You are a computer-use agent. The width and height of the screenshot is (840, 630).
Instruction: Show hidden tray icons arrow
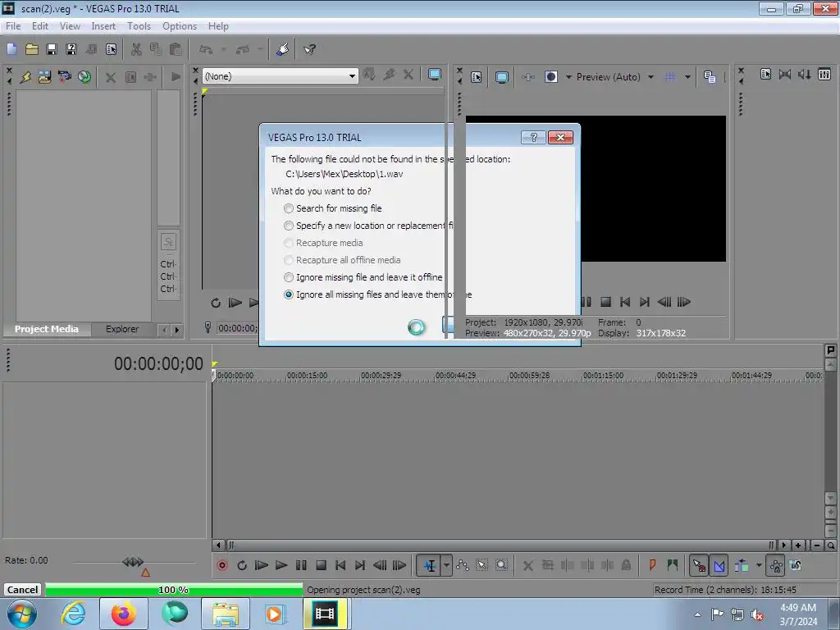tap(697, 615)
